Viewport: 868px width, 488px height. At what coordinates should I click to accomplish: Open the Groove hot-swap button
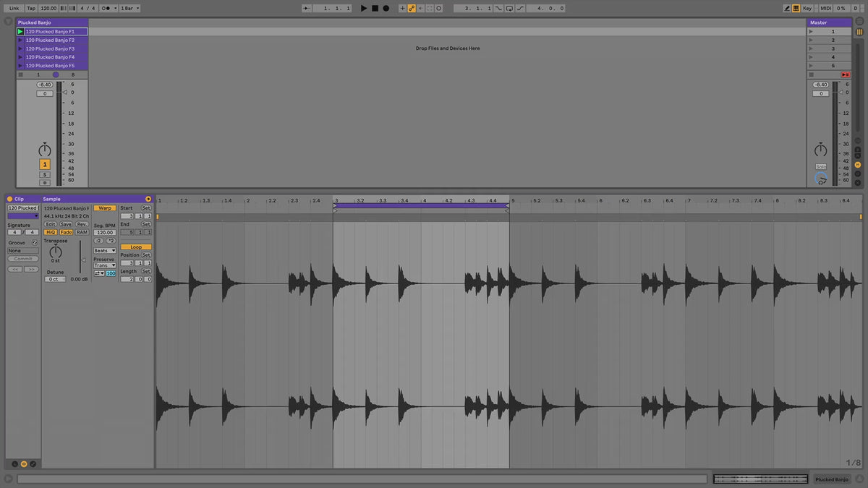click(35, 243)
